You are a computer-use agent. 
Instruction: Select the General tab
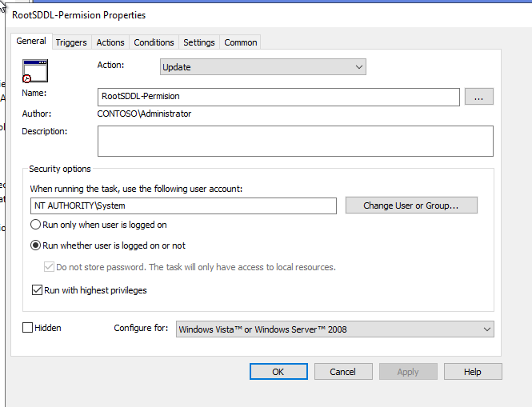tap(31, 42)
